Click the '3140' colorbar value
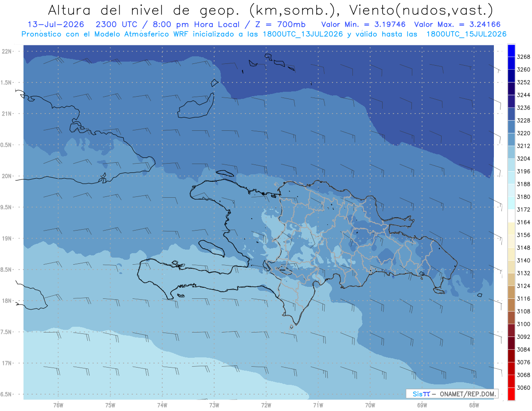Viewport: 532px width, 411px height. 524,260
